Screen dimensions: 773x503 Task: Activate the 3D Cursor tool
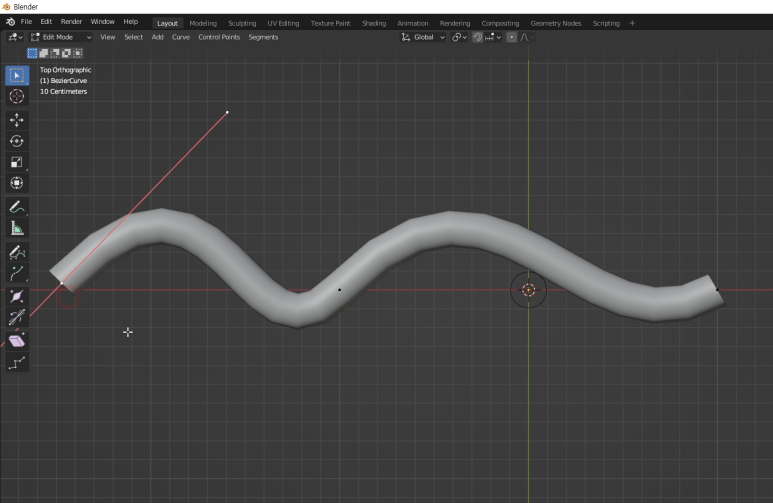click(17, 96)
